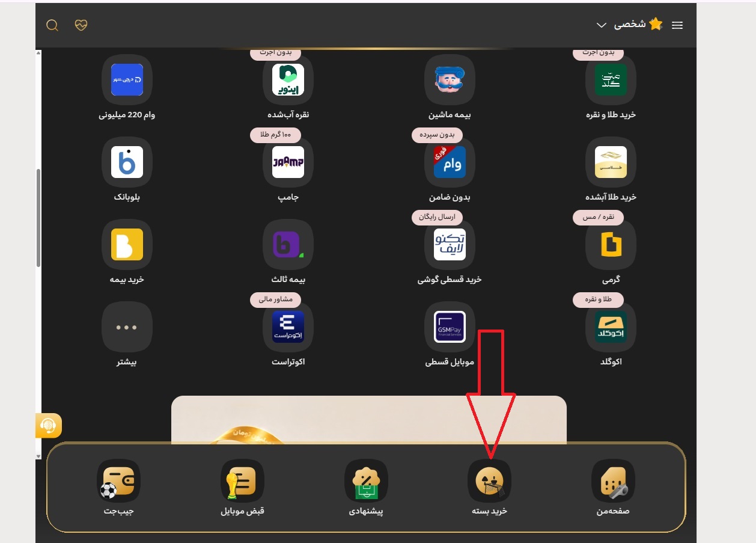
Task: Click the ارسال رایگان badge
Action: [x=437, y=217]
